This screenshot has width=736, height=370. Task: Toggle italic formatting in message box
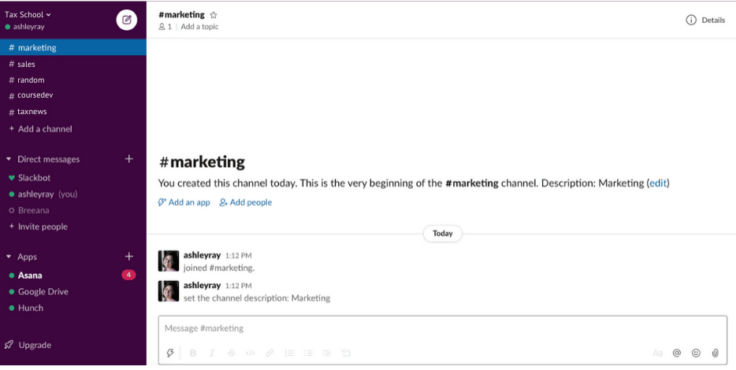click(x=212, y=353)
